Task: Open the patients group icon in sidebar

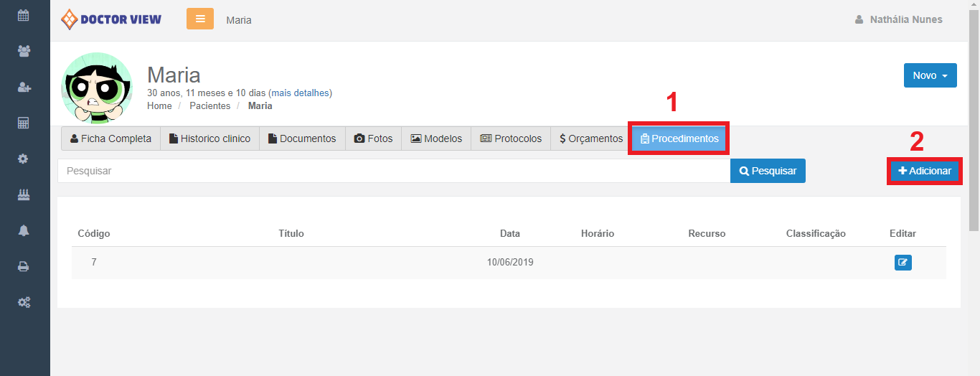Action: click(24, 51)
